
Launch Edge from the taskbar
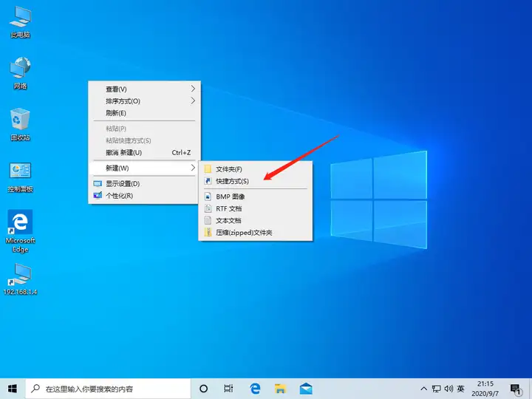click(255, 389)
